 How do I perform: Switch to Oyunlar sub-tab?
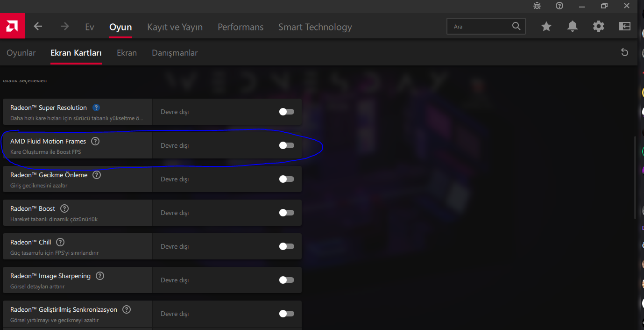coord(21,53)
